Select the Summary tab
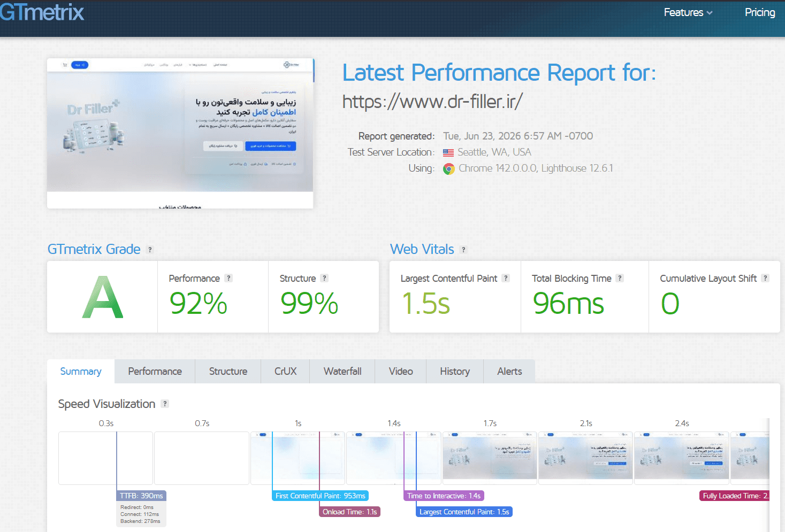This screenshot has height=532, width=785. (81, 371)
